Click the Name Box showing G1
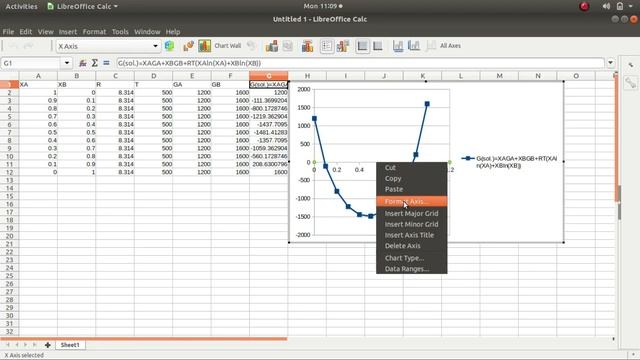This screenshot has width=640, height=360. pyautogui.click(x=31, y=63)
